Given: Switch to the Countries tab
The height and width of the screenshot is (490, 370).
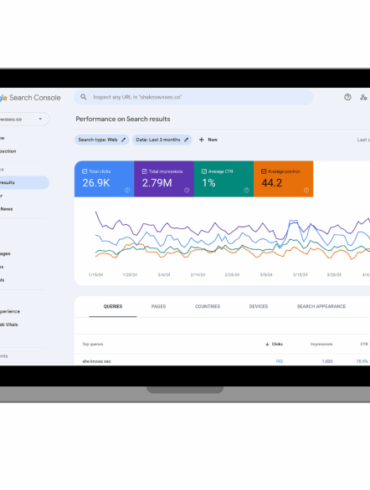Looking at the screenshot, I should click(207, 306).
